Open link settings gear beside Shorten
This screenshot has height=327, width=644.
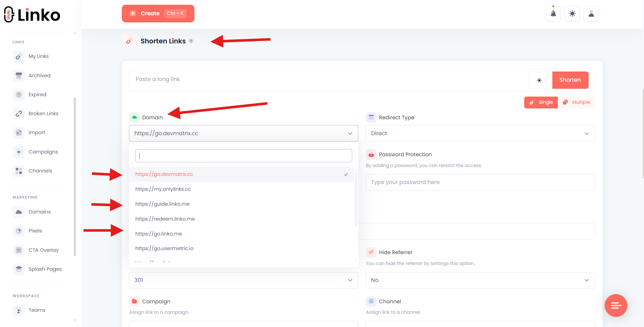click(539, 80)
